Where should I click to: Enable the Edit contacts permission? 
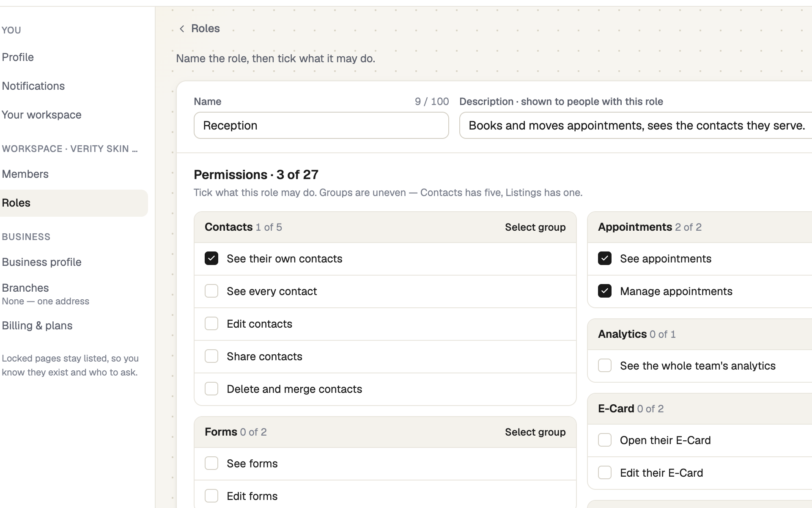pos(211,323)
